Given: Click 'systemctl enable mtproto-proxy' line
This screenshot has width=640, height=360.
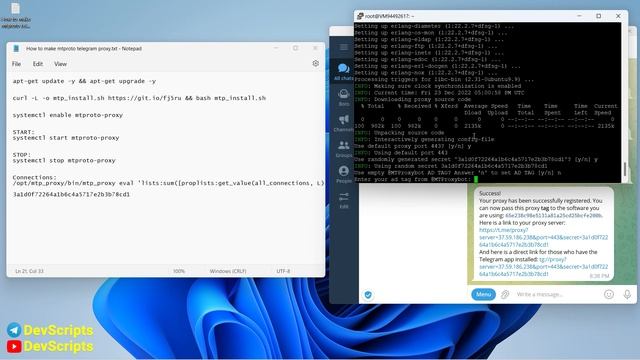Looking at the screenshot, I should click(x=67, y=115).
